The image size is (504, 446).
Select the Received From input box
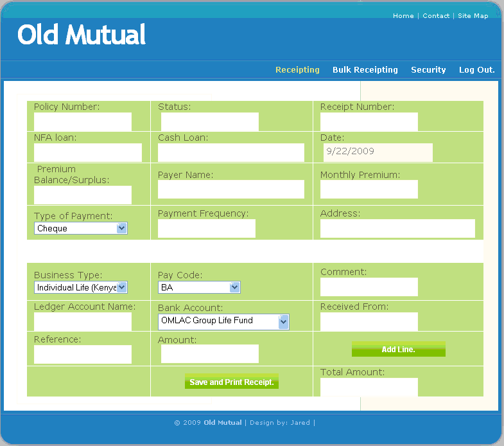pos(369,321)
